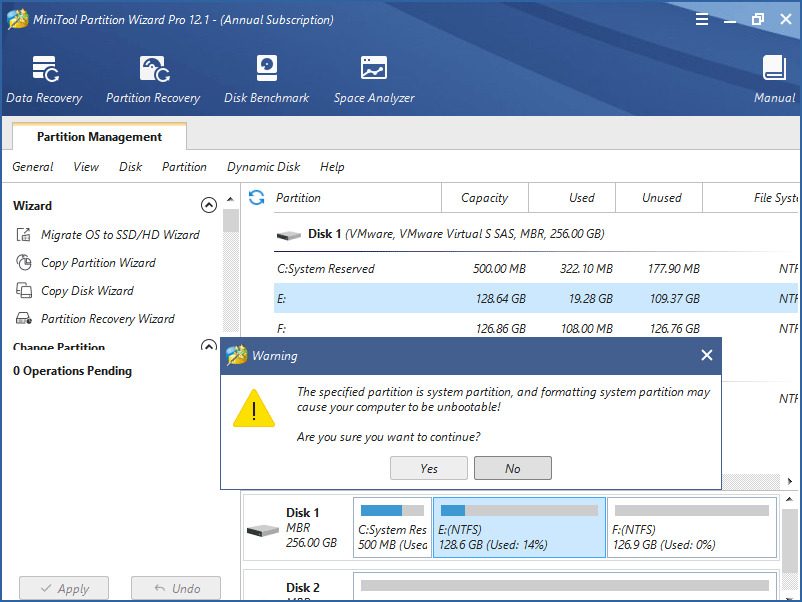Viewport: 802px width, 602px height.
Task: Click the disk map scroll up arrow
Action: click(x=789, y=499)
